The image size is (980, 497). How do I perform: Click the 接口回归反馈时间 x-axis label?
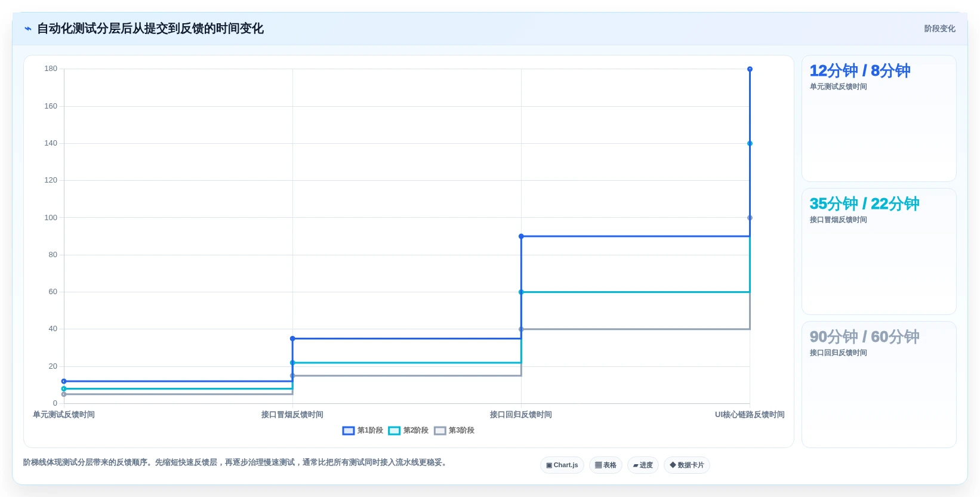(521, 415)
